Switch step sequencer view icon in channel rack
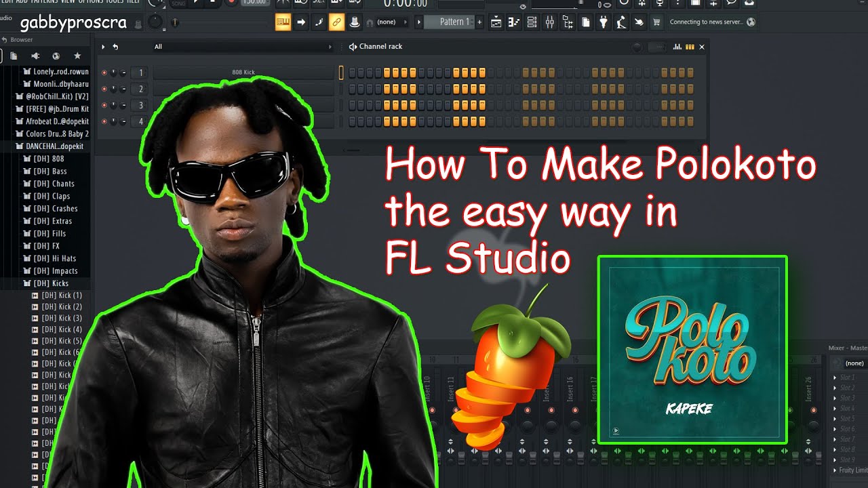 click(x=690, y=47)
